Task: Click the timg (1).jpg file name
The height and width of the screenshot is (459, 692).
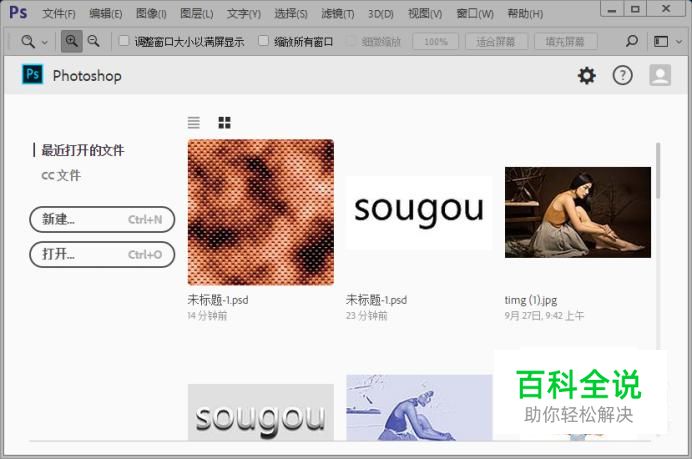Action: coord(531,300)
